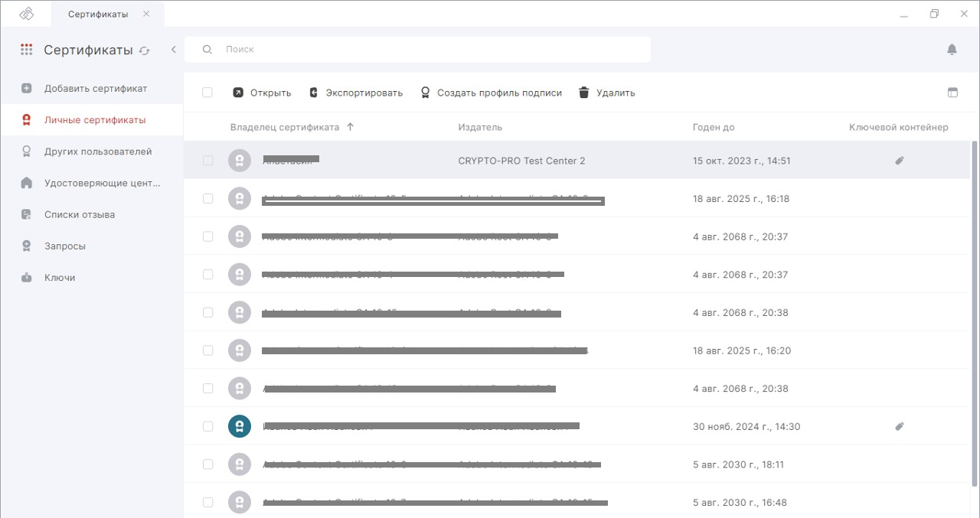Click the Поиск search field
The height and width of the screenshot is (518, 980).
point(417,49)
